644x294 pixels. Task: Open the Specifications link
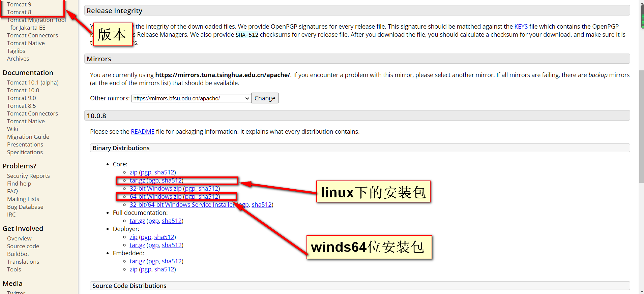pos(25,152)
